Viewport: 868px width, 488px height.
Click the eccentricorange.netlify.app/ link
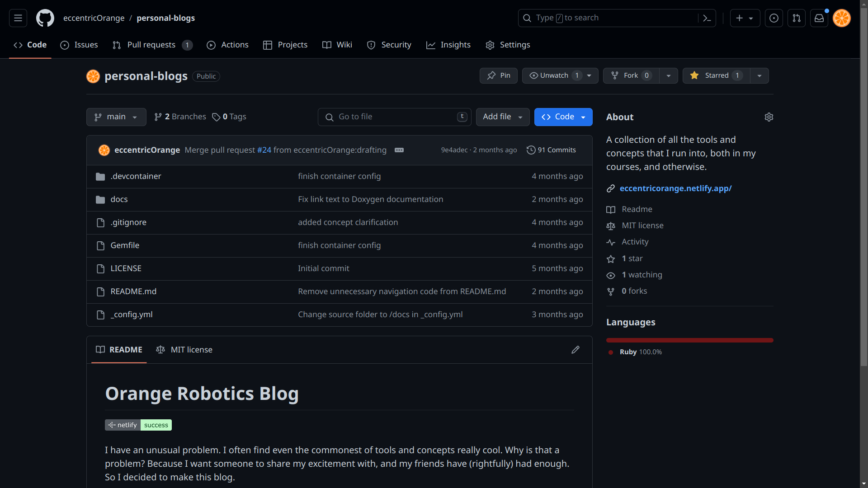click(x=675, y=188)
